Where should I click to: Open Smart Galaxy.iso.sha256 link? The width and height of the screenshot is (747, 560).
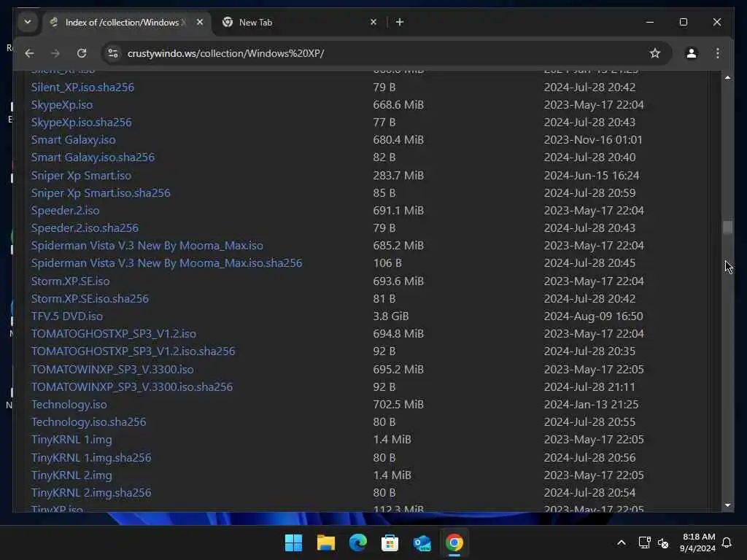[93, 157]
